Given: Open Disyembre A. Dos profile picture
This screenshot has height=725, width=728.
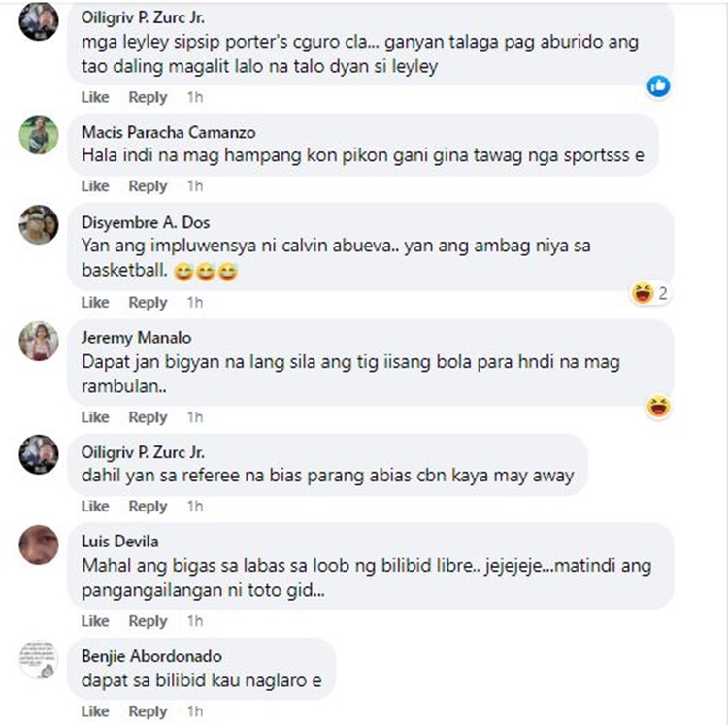Looking at the screenshot, I should pos(39,224).
